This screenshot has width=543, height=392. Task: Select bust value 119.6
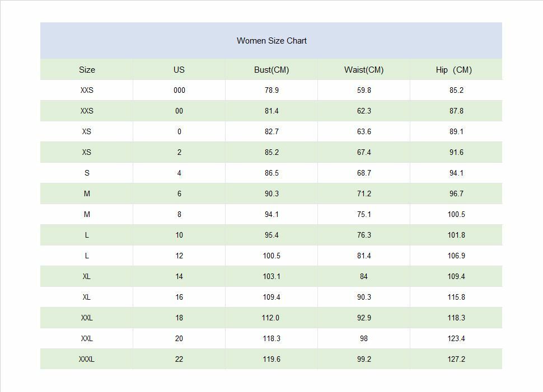click(271, 359)
